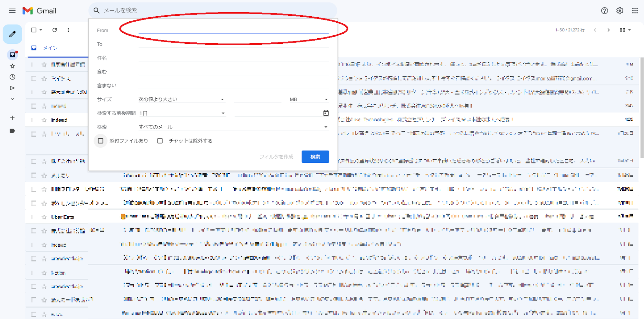
Task: Focus the 含まない input field
Action: point(234,85)
